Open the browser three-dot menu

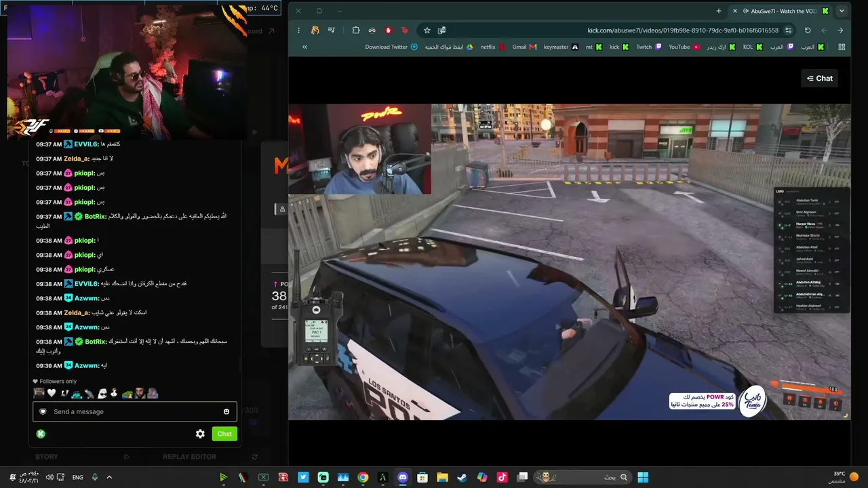tap(298, 30)
